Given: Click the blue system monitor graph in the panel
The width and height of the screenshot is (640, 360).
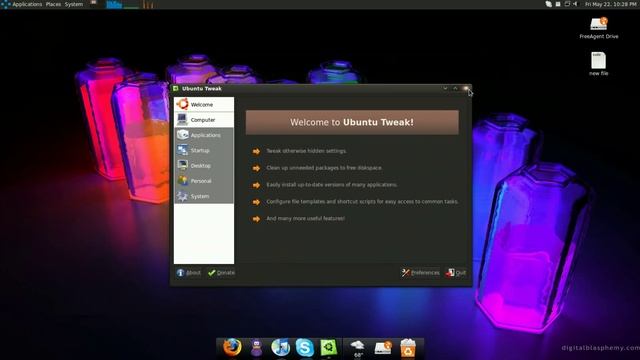Looking at the screenshot, I should [114, 4].
